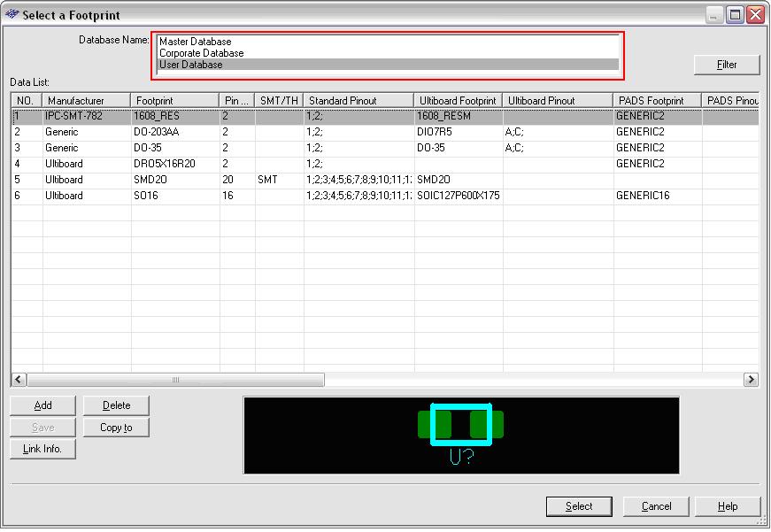The height and width of the screenshot is (532, 771).
Task: Select Master Database in the list
Action: pos(389,42)
